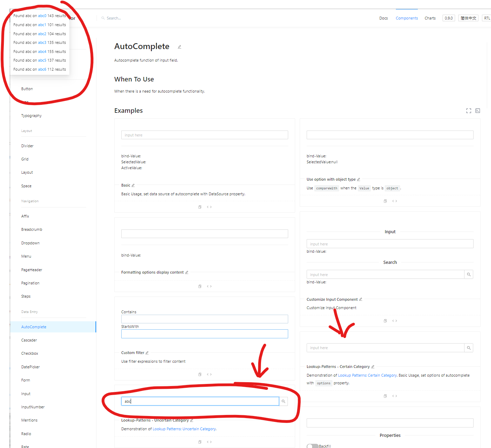Click the Basic example 'input here' field

tap(205, 135)
